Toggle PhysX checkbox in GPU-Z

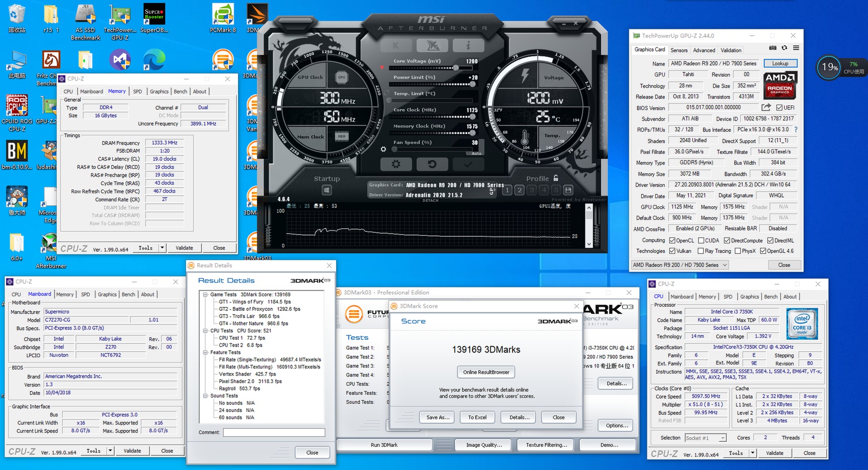click(x=738, y=251)
